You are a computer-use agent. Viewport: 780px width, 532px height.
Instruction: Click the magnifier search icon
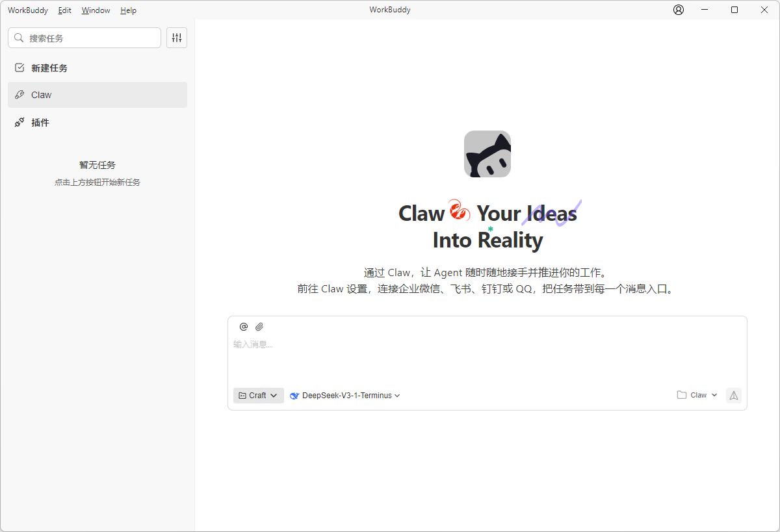(x=19, y=38)
